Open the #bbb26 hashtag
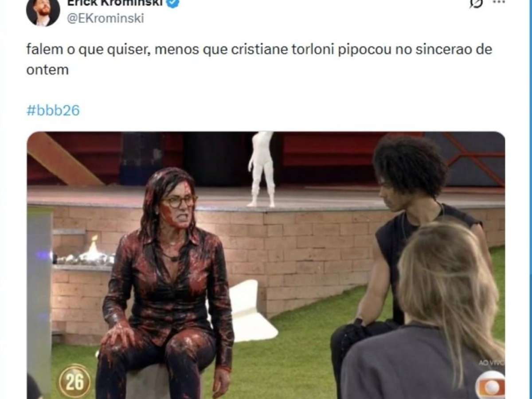 (x=53, y=110)
